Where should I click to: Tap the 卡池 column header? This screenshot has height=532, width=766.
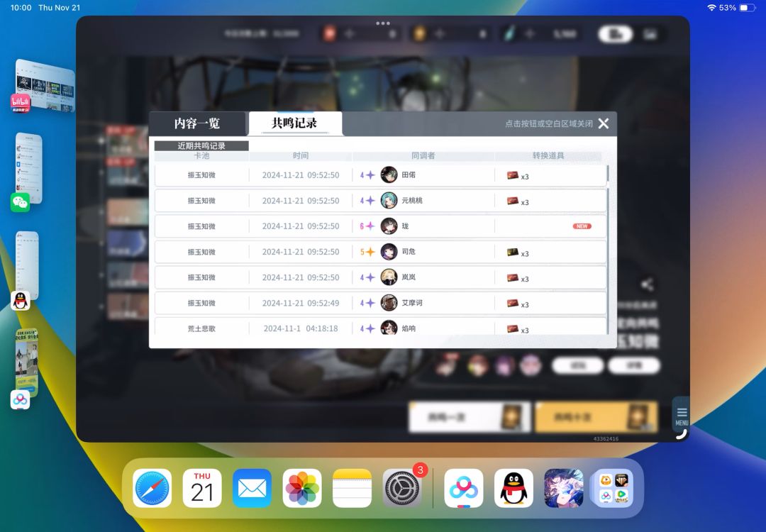(x=201, y=155)
